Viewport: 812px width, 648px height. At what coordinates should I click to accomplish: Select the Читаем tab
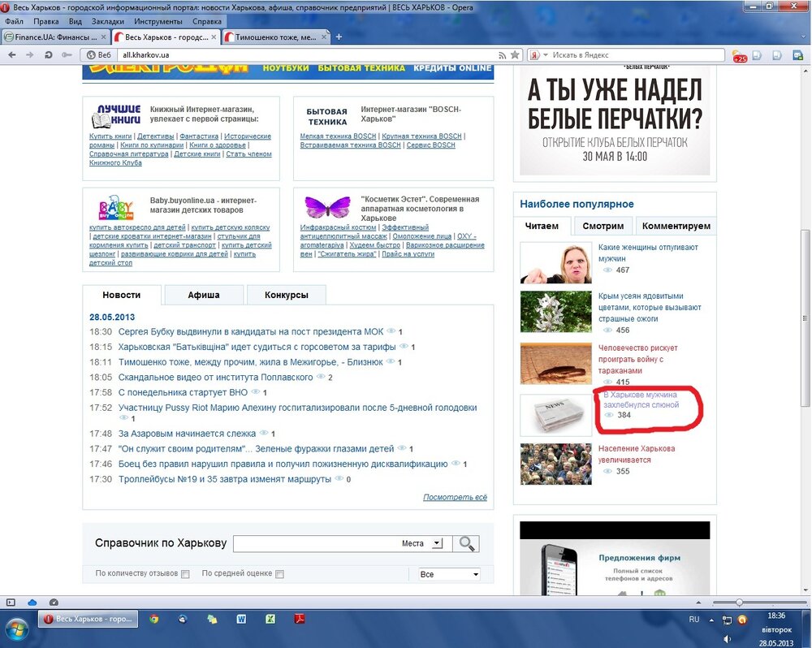coord(542,226)
